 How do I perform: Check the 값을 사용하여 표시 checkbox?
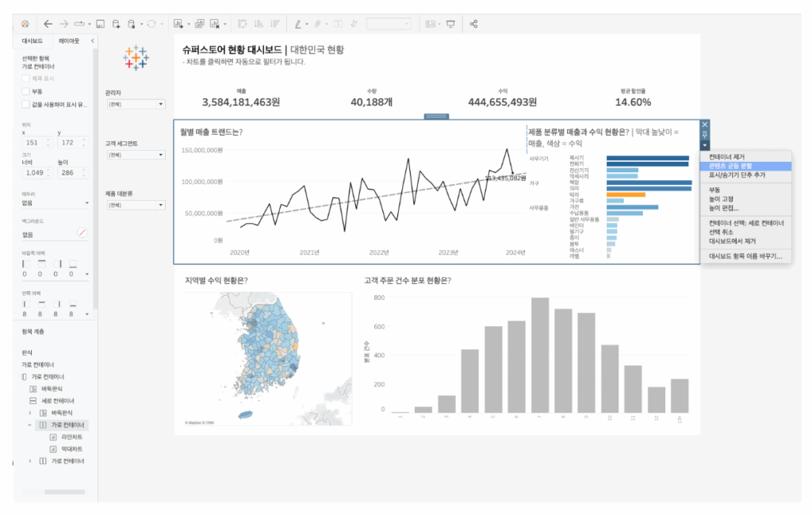pos(26,104)
